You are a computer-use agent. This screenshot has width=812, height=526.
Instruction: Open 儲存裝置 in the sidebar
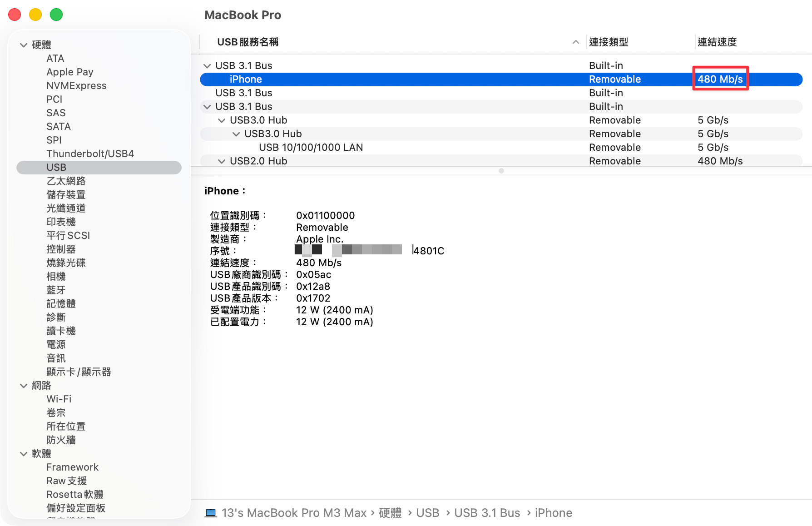point(66,195)
